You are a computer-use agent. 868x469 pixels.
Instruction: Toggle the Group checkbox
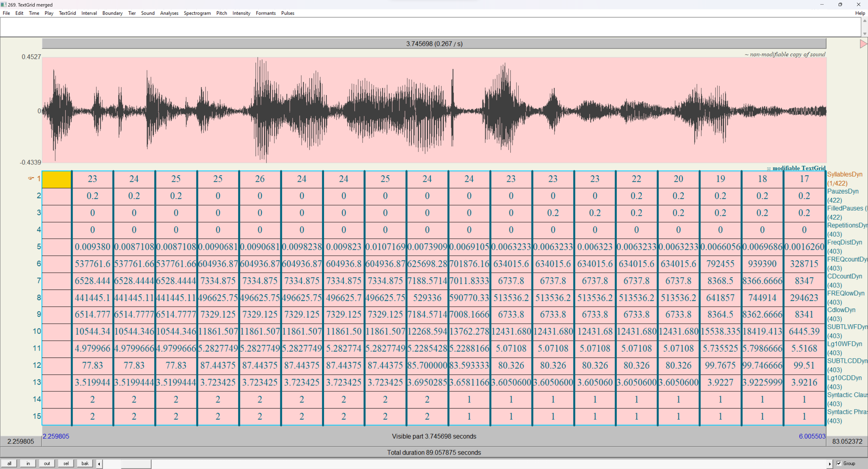839,463
